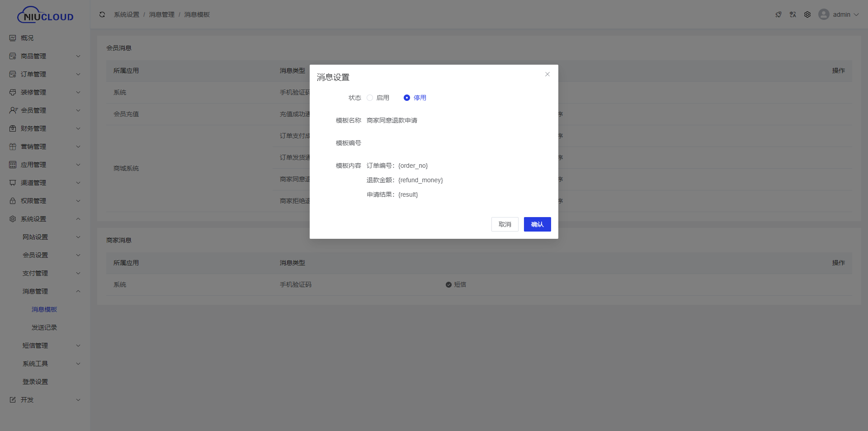The image size is (868, 431).
Task: Click 商城系统 cell in table
Action: point(126,168)
